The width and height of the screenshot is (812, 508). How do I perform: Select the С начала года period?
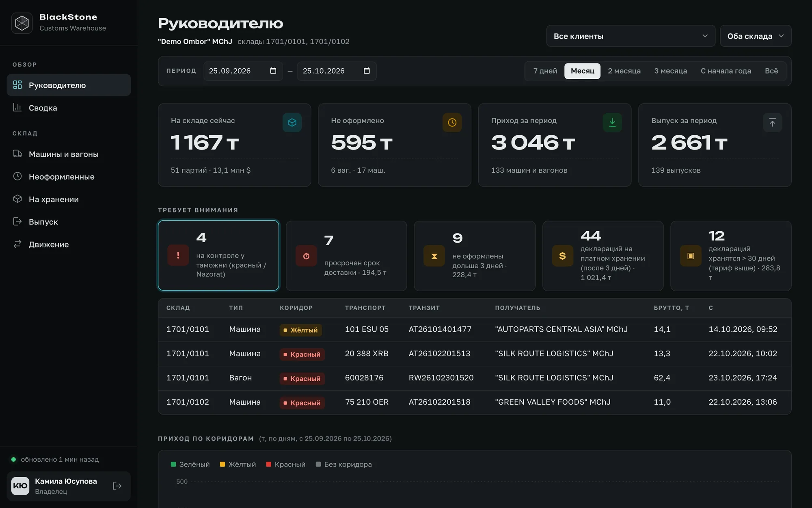click(x=726, y=71)
